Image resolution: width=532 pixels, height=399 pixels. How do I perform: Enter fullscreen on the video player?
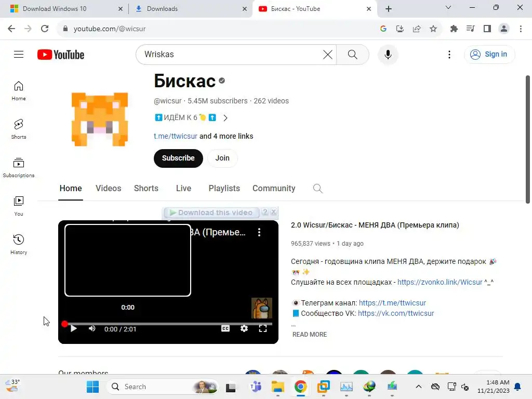coord(263,328)
